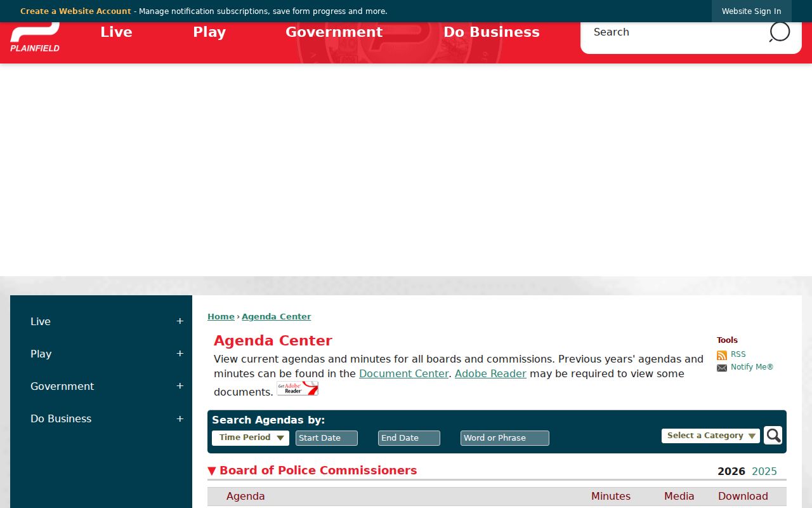Screen dimensions: 812x508
Task: Click the Agenda column header
Action: [x=246, y=497]
